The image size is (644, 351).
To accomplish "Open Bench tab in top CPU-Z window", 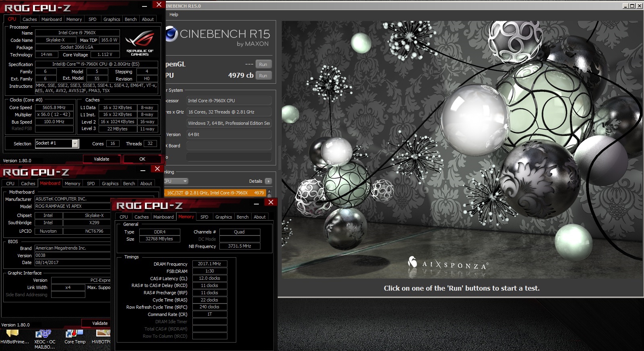I will click(x=131, y=19).
